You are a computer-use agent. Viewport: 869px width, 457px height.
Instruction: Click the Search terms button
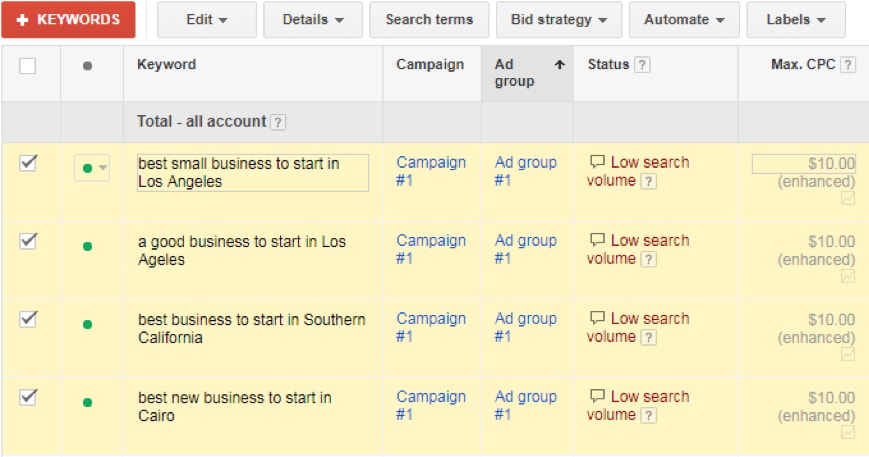(429, 19)
